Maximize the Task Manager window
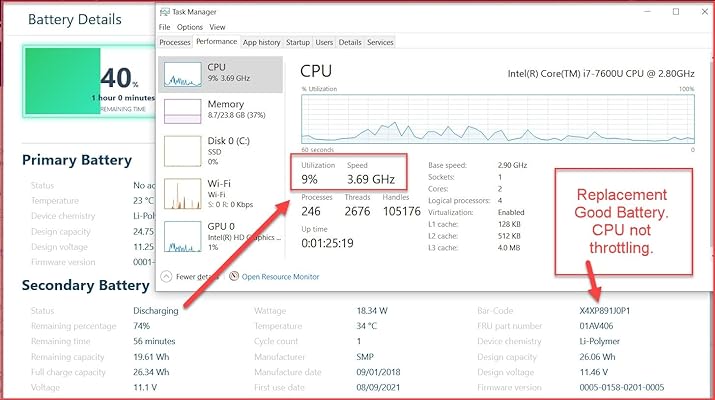 tap(676, 12)
